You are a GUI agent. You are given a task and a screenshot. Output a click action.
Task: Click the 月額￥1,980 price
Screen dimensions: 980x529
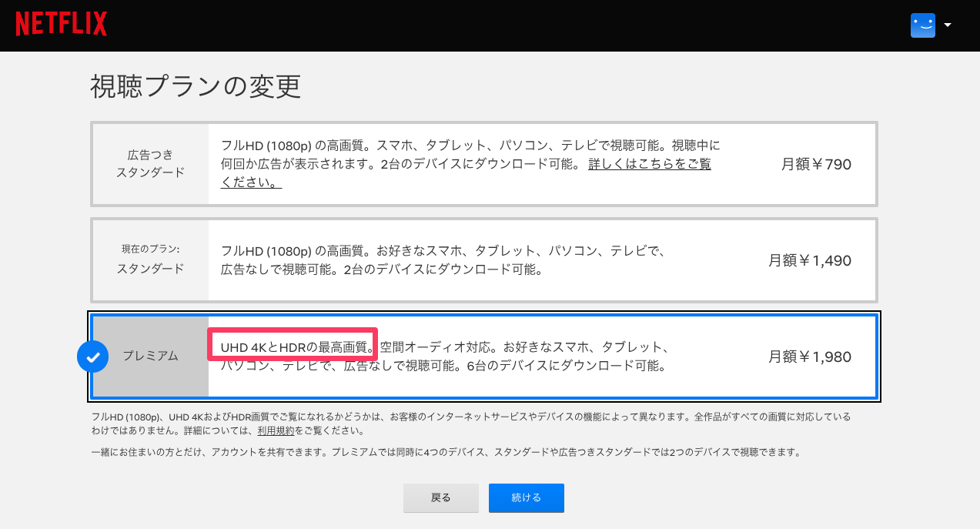(x=810, y=357)
